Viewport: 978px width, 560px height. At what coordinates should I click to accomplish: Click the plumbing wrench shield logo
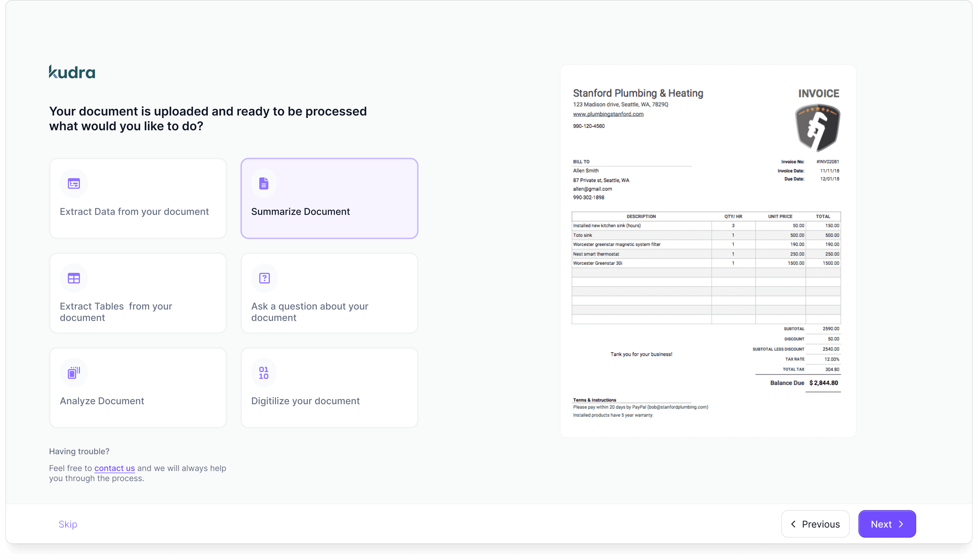[817, 128]
